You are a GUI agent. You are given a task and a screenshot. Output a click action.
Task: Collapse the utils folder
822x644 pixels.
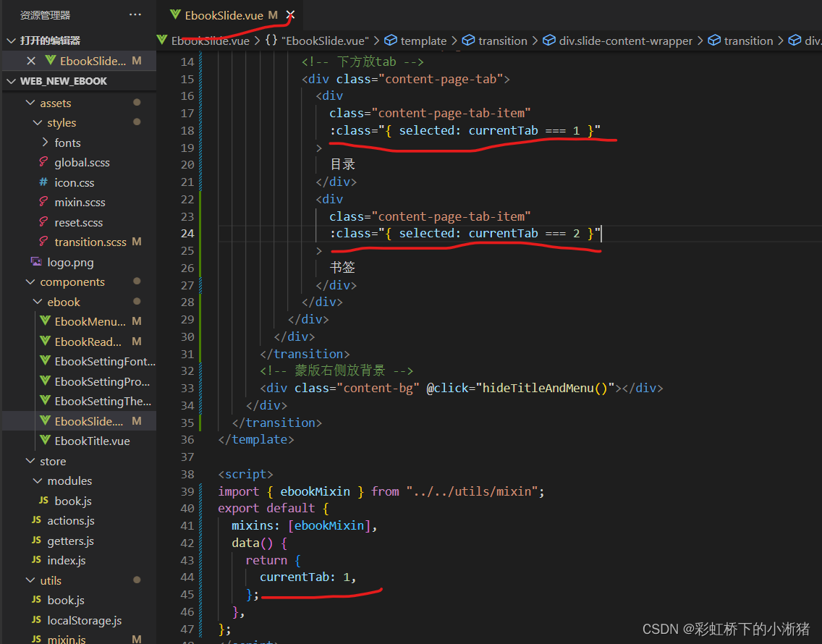[x=30, y=580]
